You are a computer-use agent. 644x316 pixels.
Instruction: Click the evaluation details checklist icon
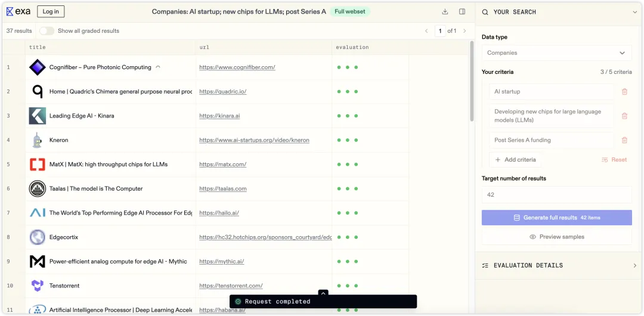485,265
